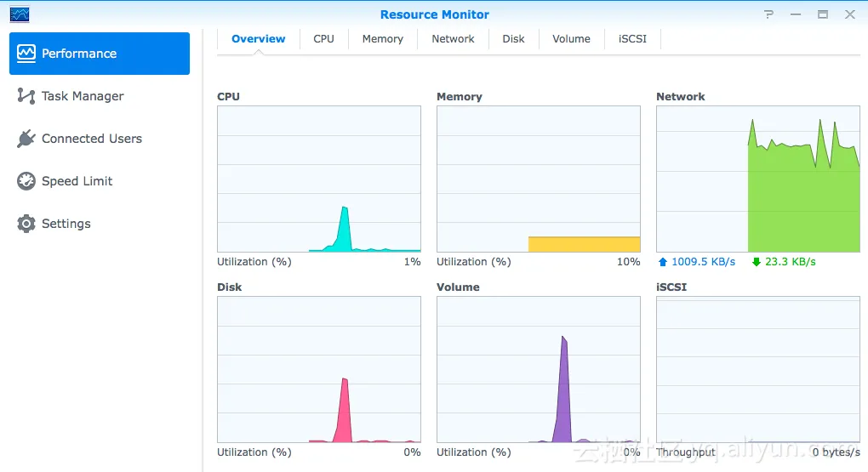Go to Speed Limit section
The height and width of the screenshot is (472, 868).
(100, 181)
